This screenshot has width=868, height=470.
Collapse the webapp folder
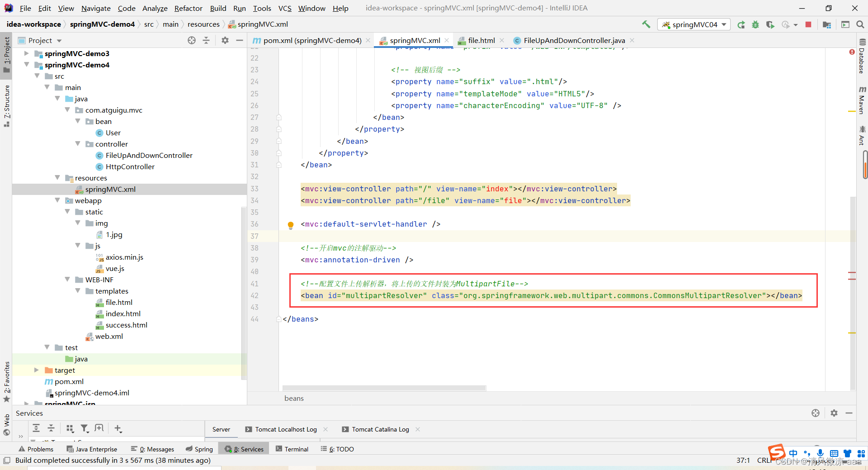point(57,200)
